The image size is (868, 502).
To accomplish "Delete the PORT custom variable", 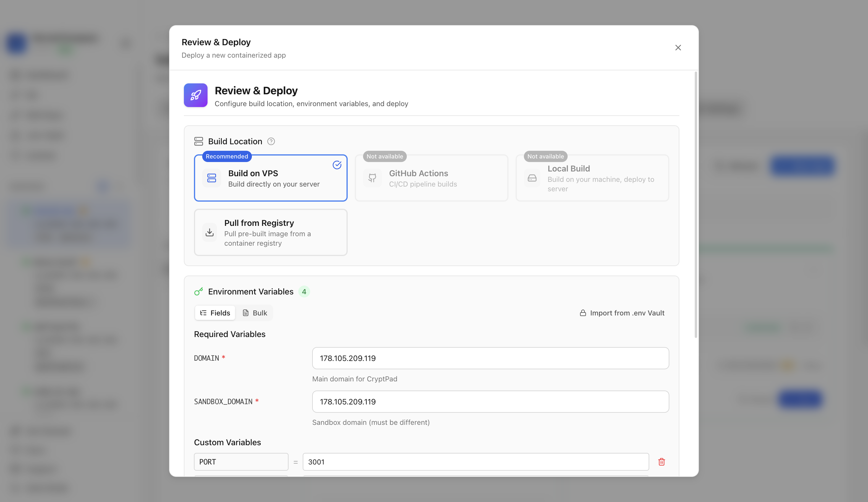I will point(661,462).
